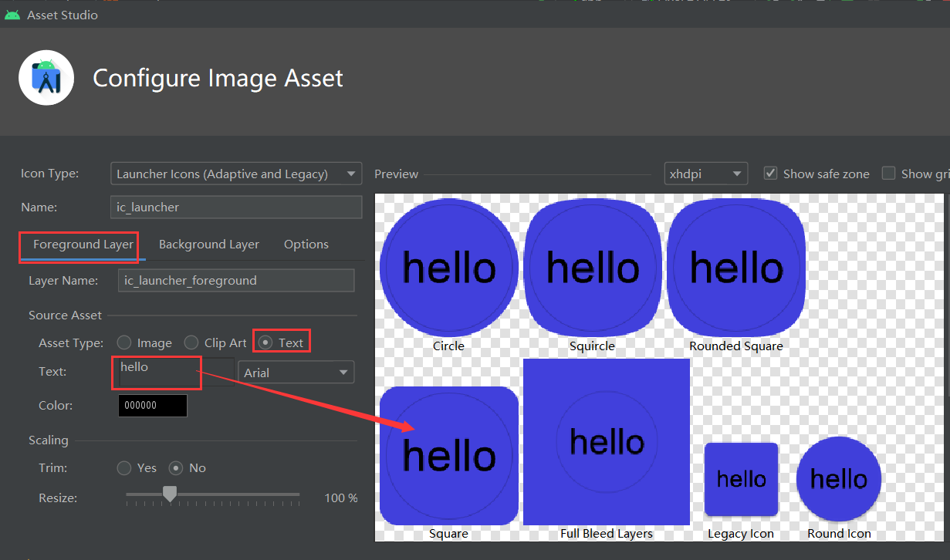950x560 pixels.
Task: Switch to the Foreground Layer tab
Action: click(x=83, y=245)
